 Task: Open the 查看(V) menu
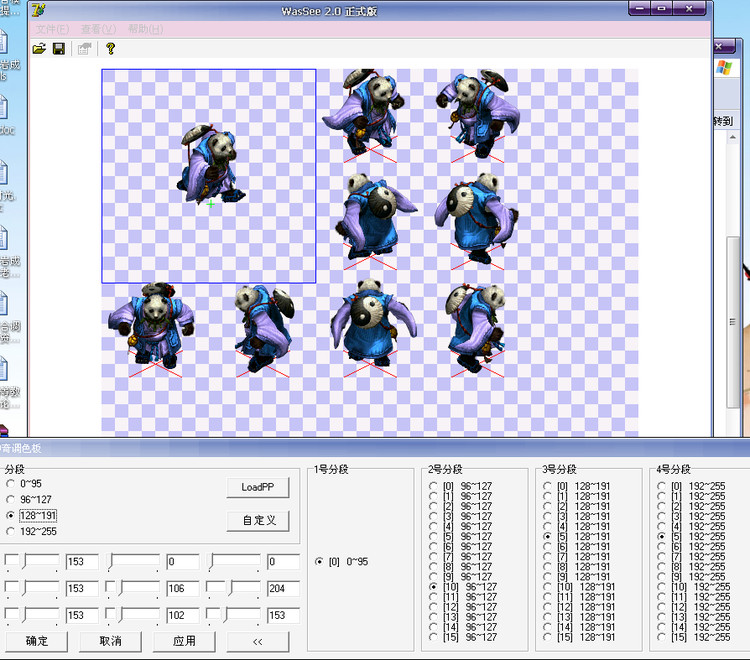tap(98, 30)
